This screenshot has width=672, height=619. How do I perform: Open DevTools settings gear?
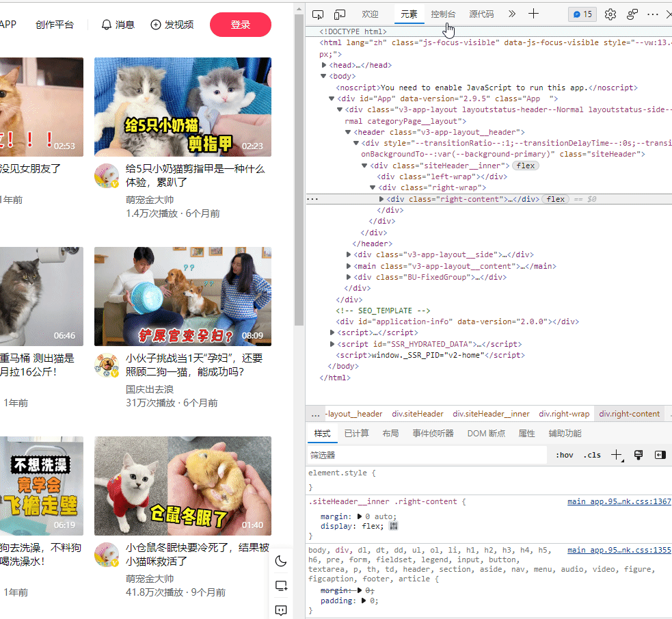(x=610, y=14)
